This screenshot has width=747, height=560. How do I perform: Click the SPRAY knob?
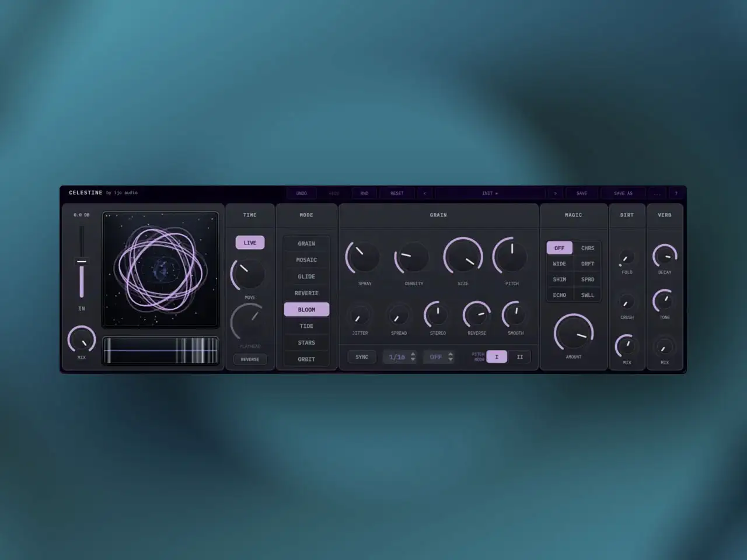(364, 257)
